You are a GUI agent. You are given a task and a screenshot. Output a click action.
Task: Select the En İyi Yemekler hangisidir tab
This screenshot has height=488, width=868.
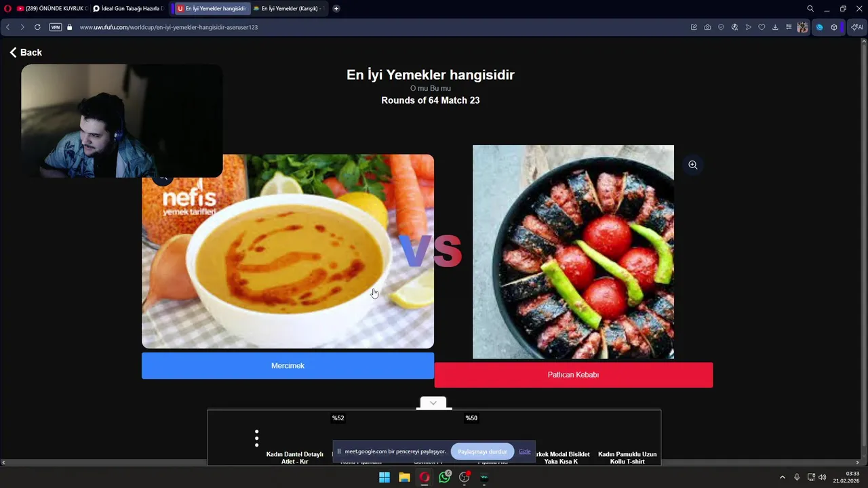[x=211, y=9]
